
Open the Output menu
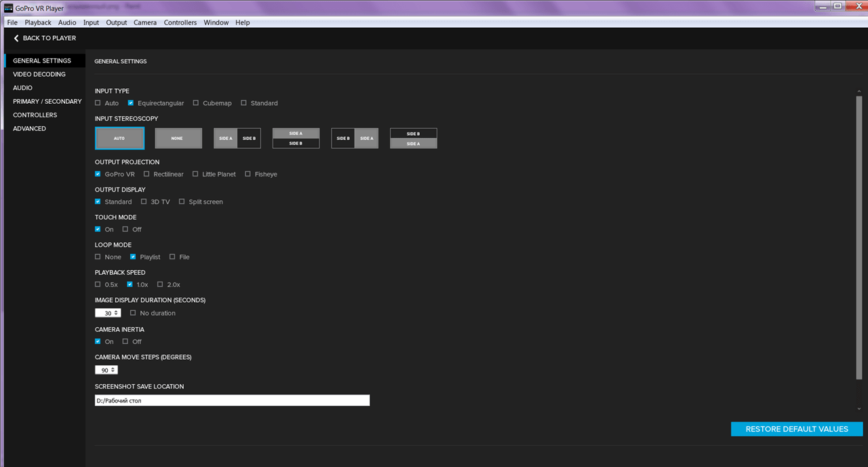117,22
